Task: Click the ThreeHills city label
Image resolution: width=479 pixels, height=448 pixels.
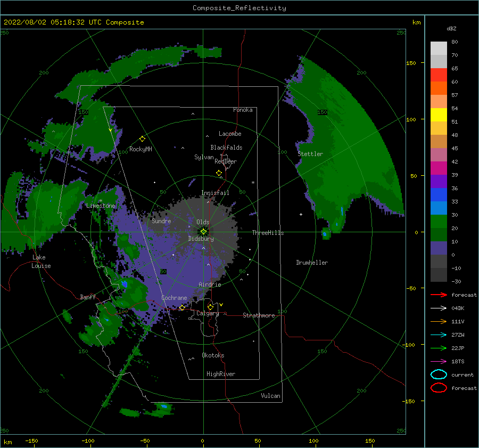Action: [268, 233]
